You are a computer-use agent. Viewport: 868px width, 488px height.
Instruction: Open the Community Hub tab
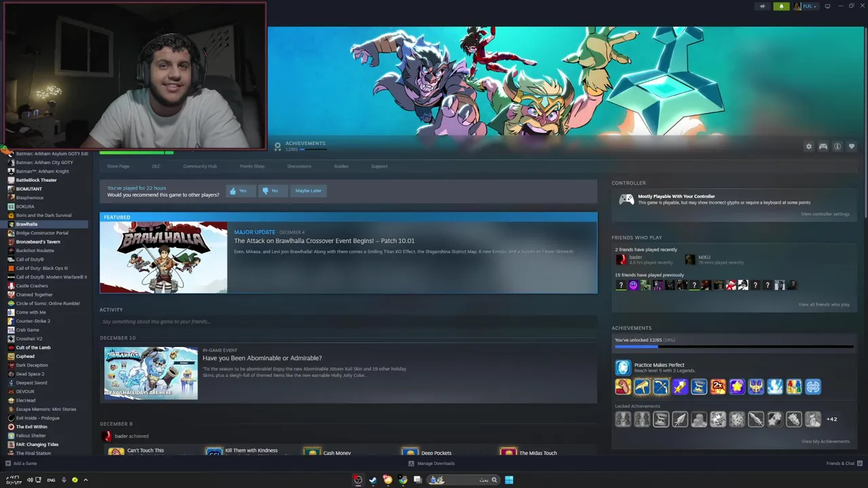pyautogui.click(x=200, y=166)
